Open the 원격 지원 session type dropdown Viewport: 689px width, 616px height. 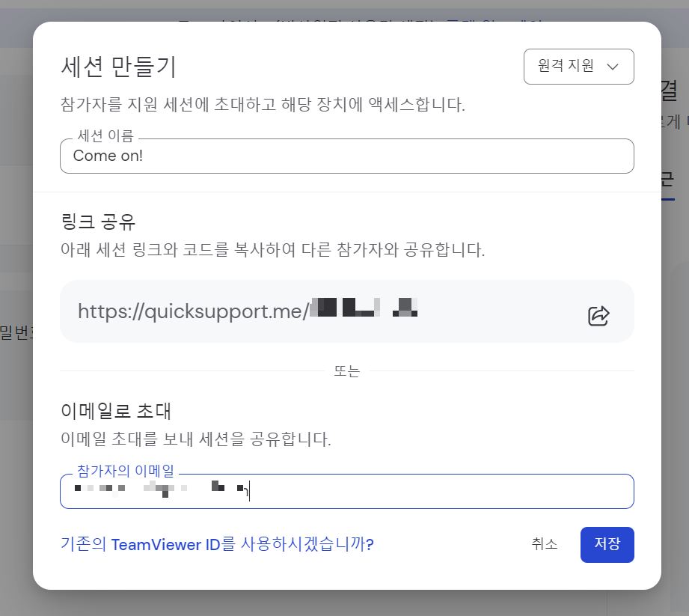pos(578,67)
